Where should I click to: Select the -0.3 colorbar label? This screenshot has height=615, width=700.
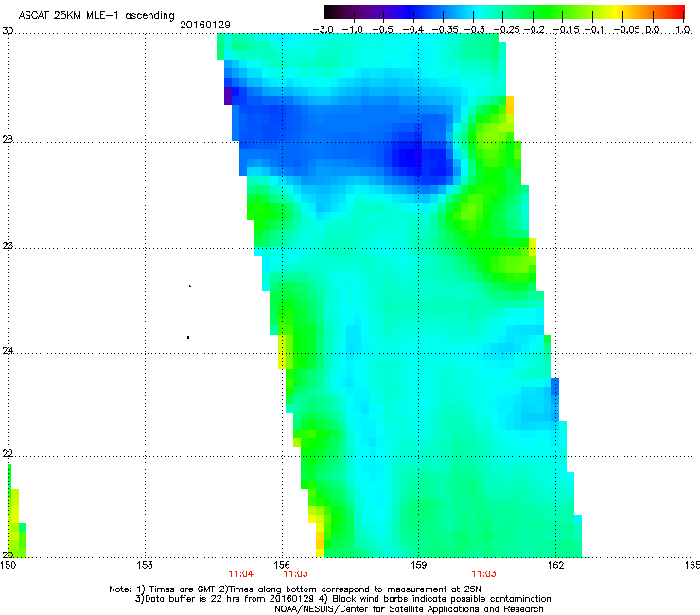(x=474, y=30)
